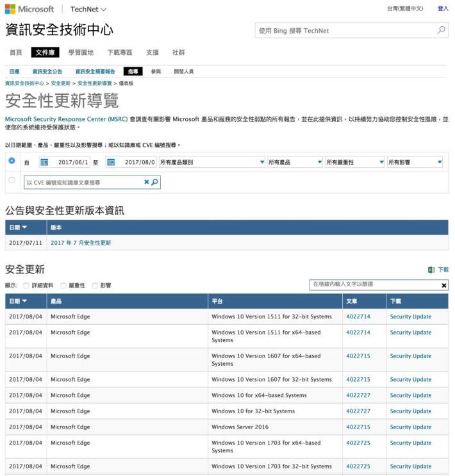Open article 4022715 for 1607 x64-based Systems
This screenshot has height=476, width=455.
click(x=358, y=356)
